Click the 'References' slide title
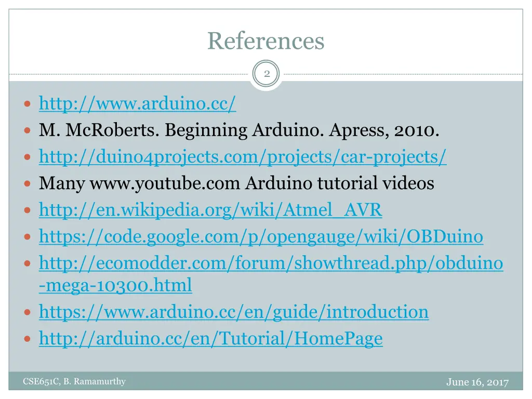The height and width of the screenshot is (399, 532). (266, 41)
